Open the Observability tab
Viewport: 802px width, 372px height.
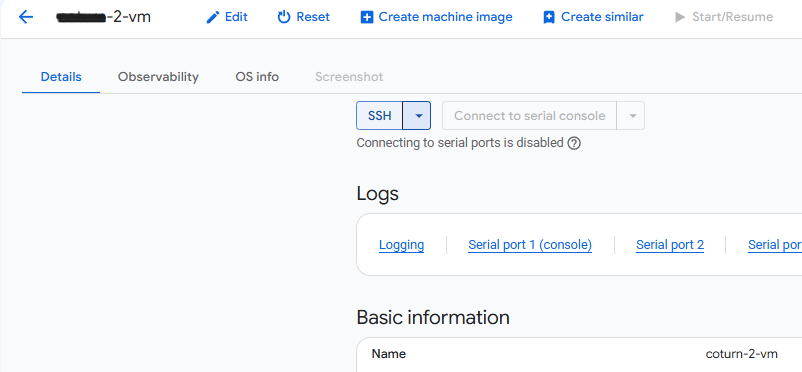158,77
